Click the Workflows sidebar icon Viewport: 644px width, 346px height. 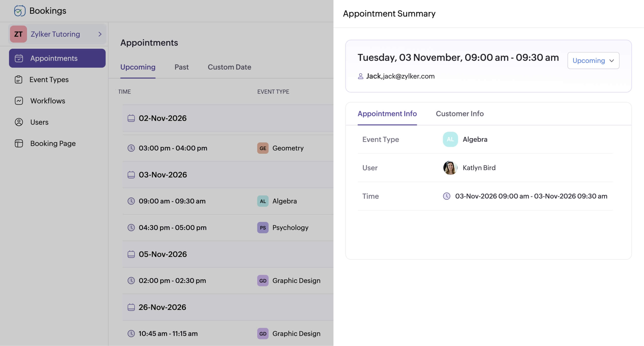pyautogui.click(x=19, y=101)
